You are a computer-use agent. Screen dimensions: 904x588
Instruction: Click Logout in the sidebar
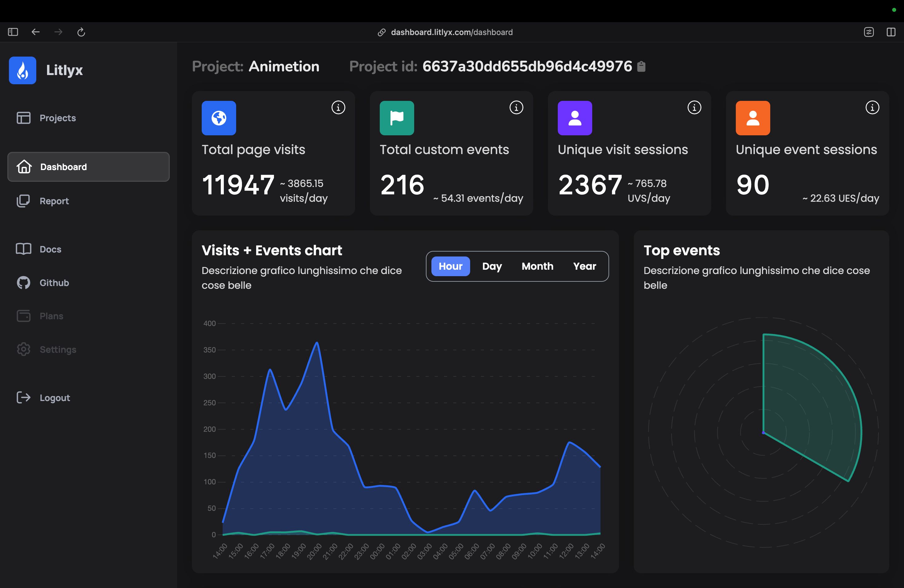55,398
